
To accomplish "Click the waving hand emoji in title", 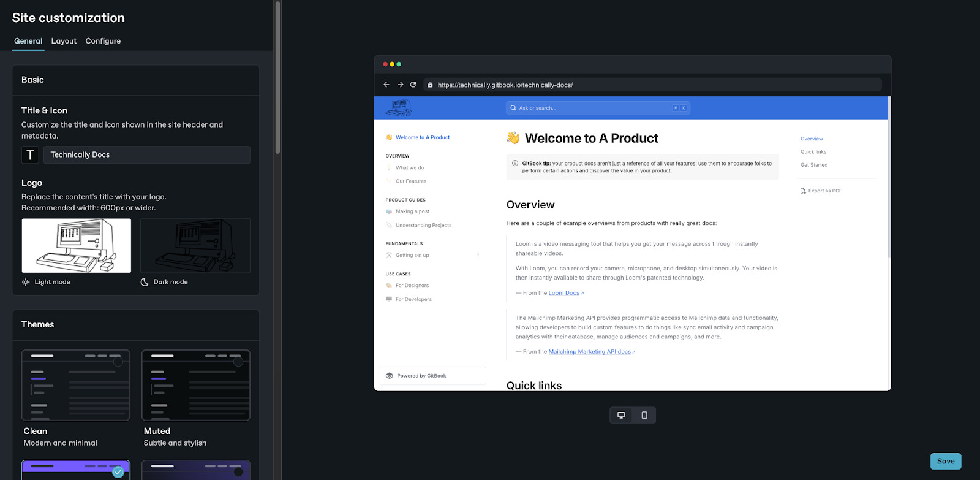I will click(513, 138).
